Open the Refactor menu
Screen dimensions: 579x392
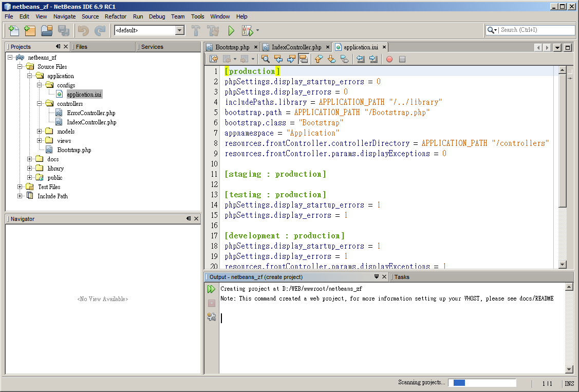click(115, 16)
